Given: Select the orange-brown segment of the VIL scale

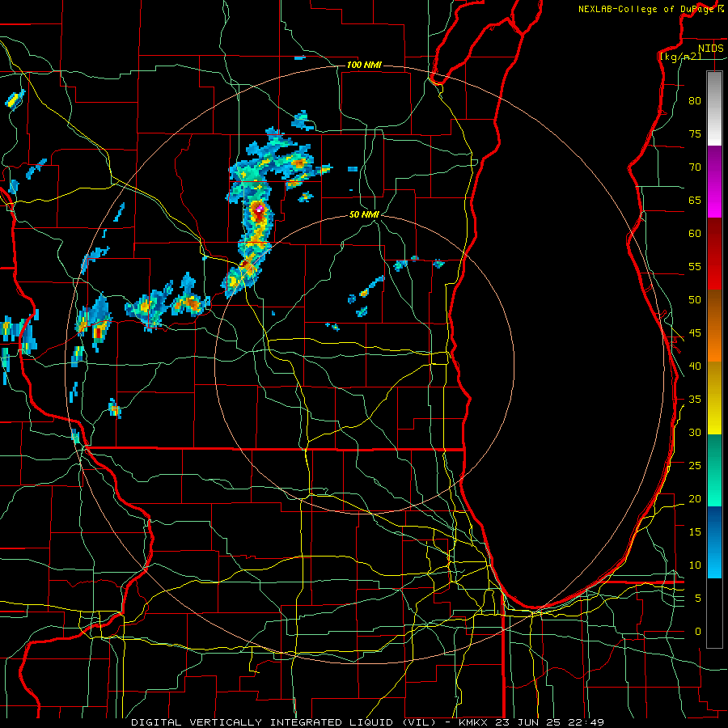Looking at the screenshot, I should [x=714, y=325].
